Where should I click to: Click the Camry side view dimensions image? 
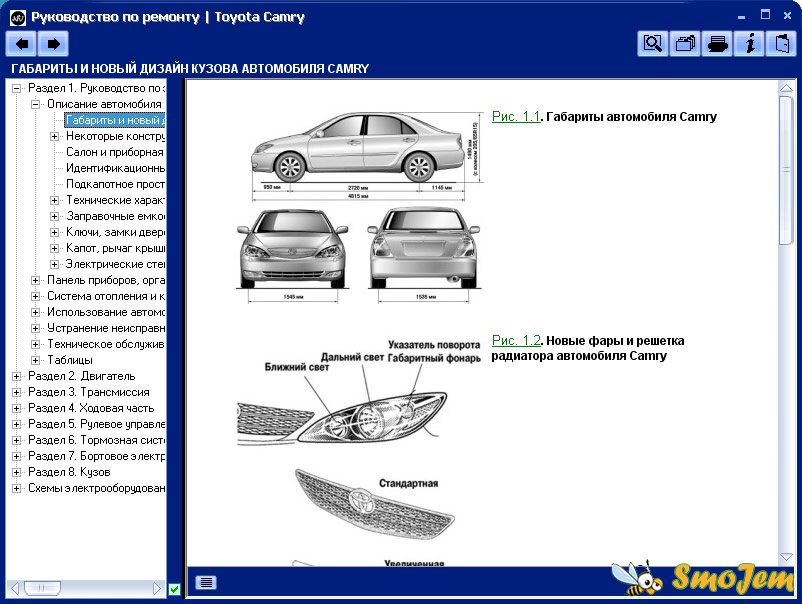click(x=365, y=155)
